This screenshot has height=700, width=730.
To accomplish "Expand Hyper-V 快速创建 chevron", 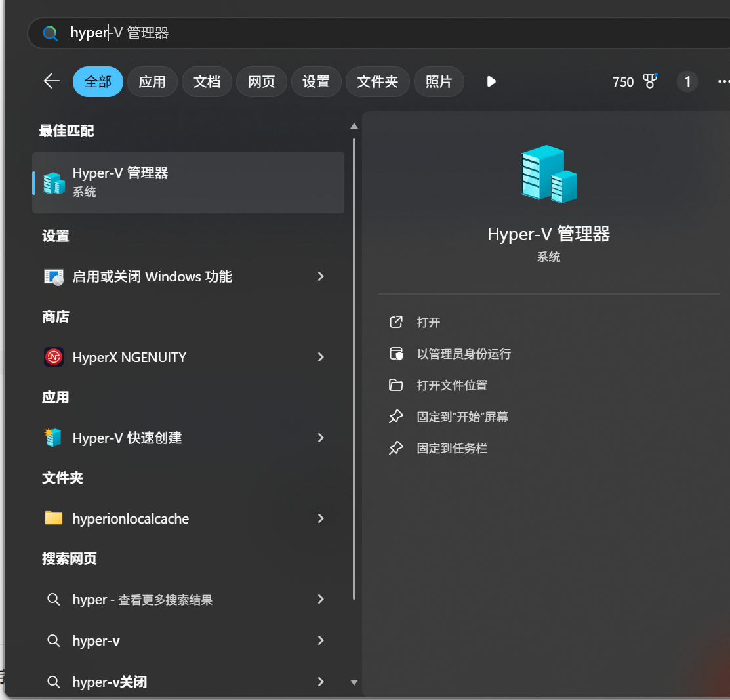I will point(320,438).
